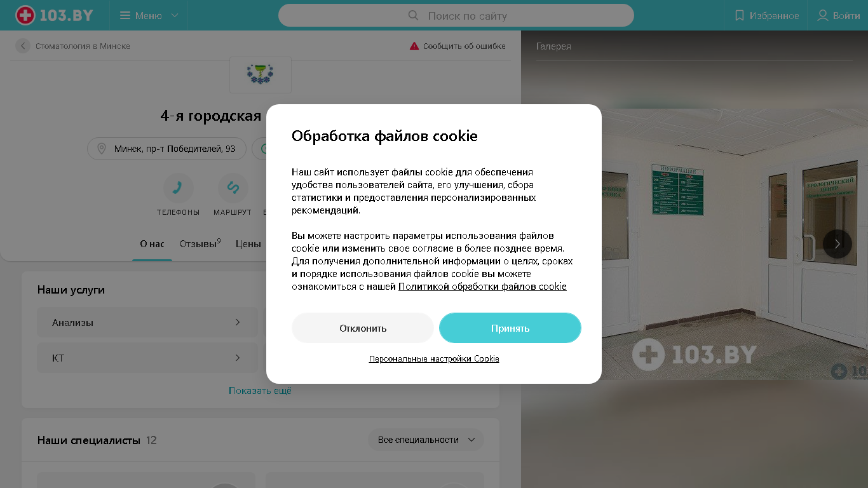Viewport: 868px width, 488px height.
Task: Expand the Анализы services item
Action: tap(147, 322)
